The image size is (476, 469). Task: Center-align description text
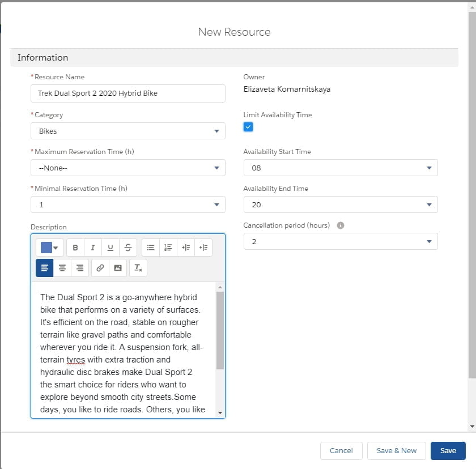click(62, 268)
